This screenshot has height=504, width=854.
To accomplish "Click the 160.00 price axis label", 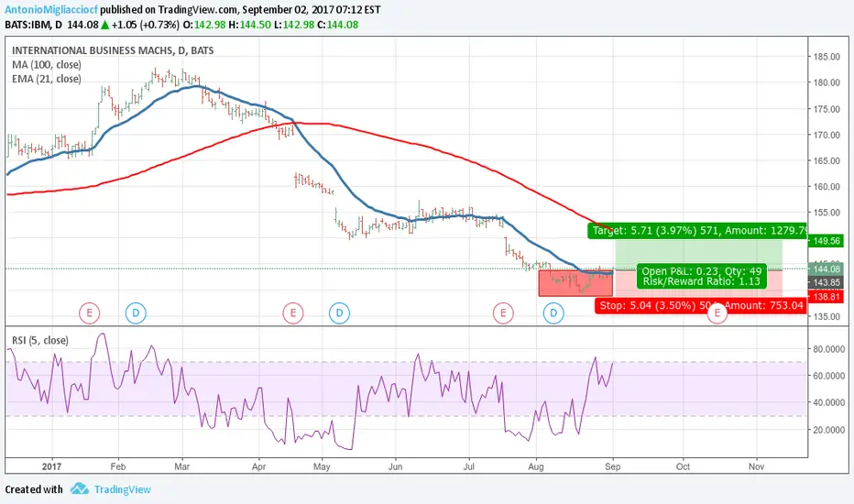I will pyautogui.click(x=827, y=186).
